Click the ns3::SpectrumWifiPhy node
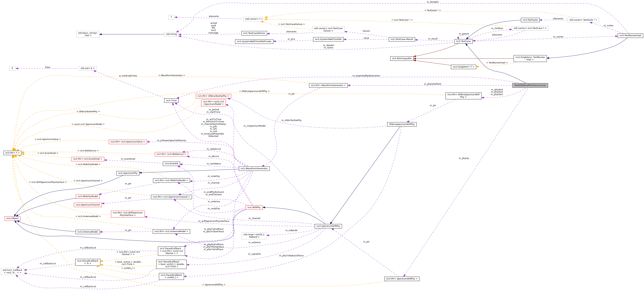Screen dimensions: 644x290 (328, 226)
